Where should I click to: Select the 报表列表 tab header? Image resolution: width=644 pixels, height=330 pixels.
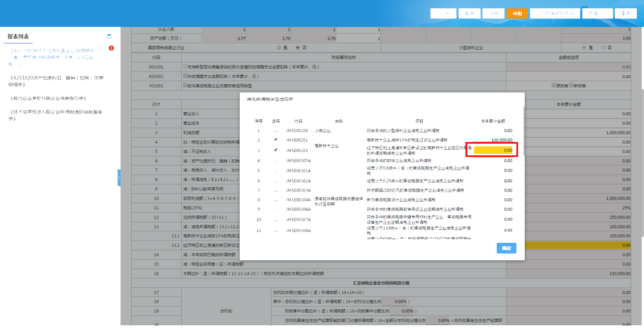(x=18, y=36)
